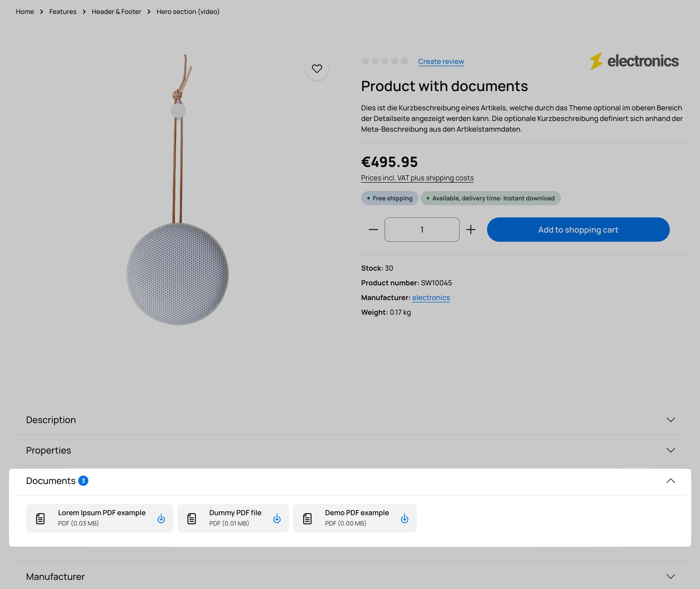Screen dimensions: 700x589
Task: Open Header & Footer breadcrumb
Action: [x=116, y=12]
